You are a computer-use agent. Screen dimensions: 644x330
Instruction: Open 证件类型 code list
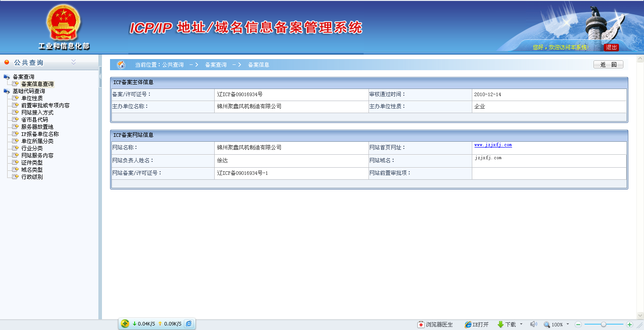click(32, 163)
